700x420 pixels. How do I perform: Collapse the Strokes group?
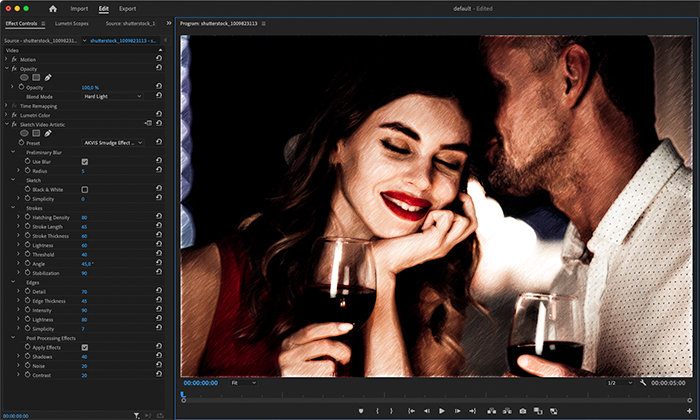(12, 208)
